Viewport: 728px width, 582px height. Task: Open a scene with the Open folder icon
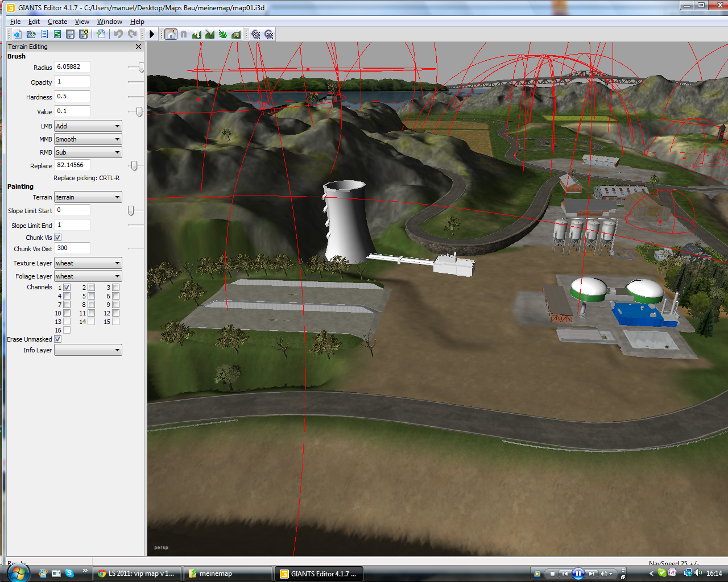pos(31,35)
